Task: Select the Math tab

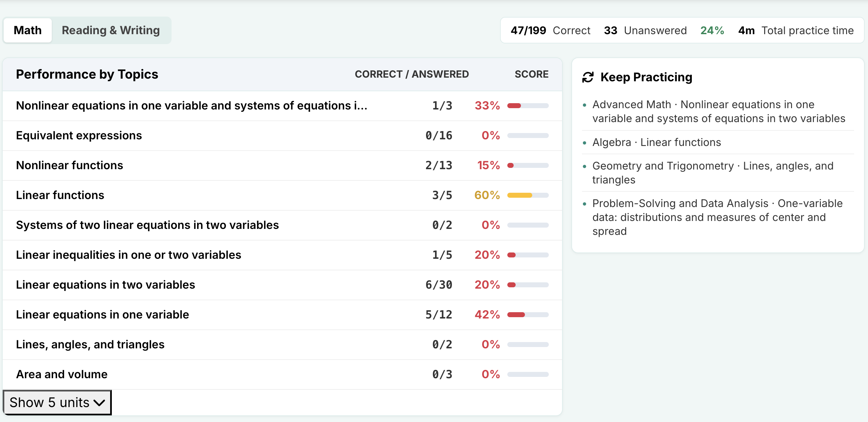Action: tap(27, 30)
